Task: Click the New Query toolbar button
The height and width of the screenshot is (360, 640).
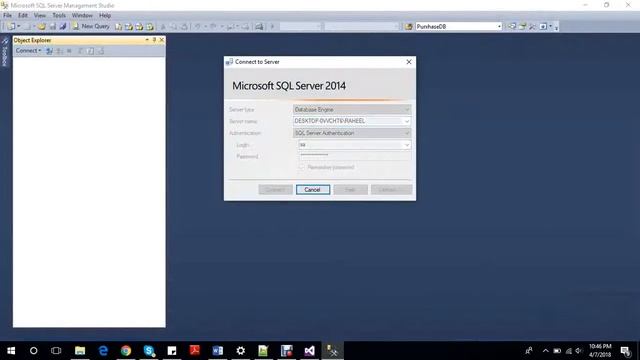Action: 91,26
